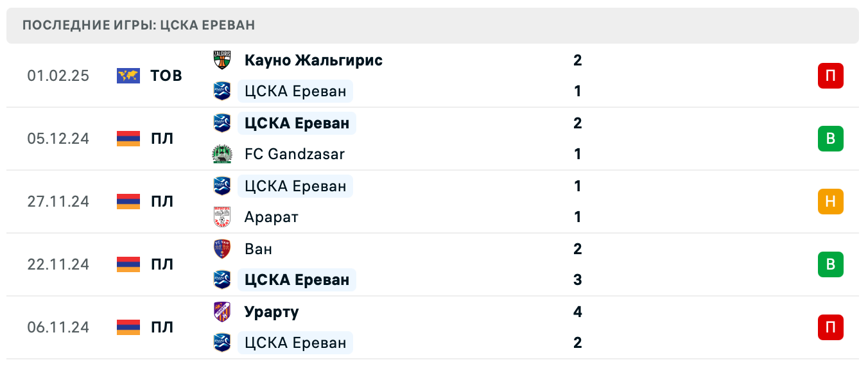Open Кауно Жальгирис team link
The width and height of the screenshot is (868, 371).
(313, 60)
